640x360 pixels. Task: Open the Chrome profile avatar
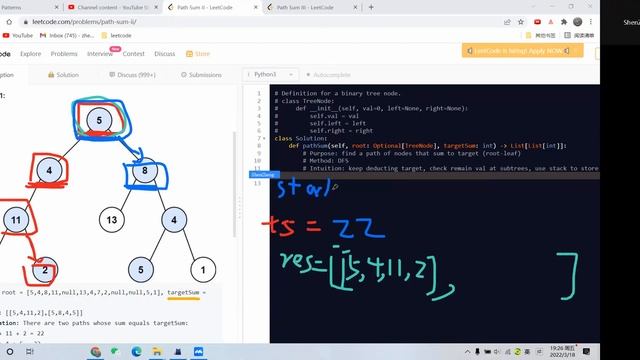tap(577, 22)
